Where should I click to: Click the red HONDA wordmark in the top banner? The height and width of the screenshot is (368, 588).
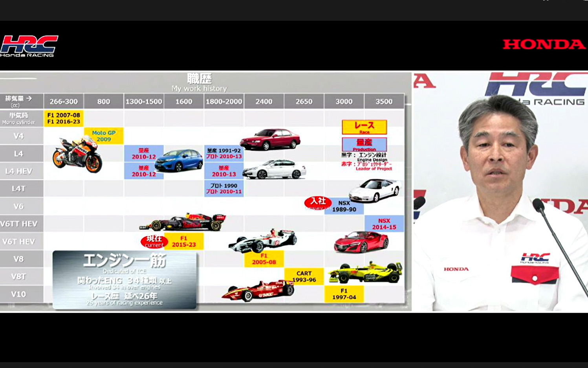click(x=544, y=44)
